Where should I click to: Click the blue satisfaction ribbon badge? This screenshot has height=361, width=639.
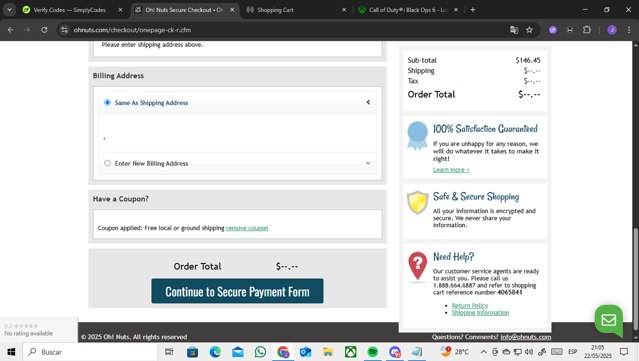(x=417, y=136)
